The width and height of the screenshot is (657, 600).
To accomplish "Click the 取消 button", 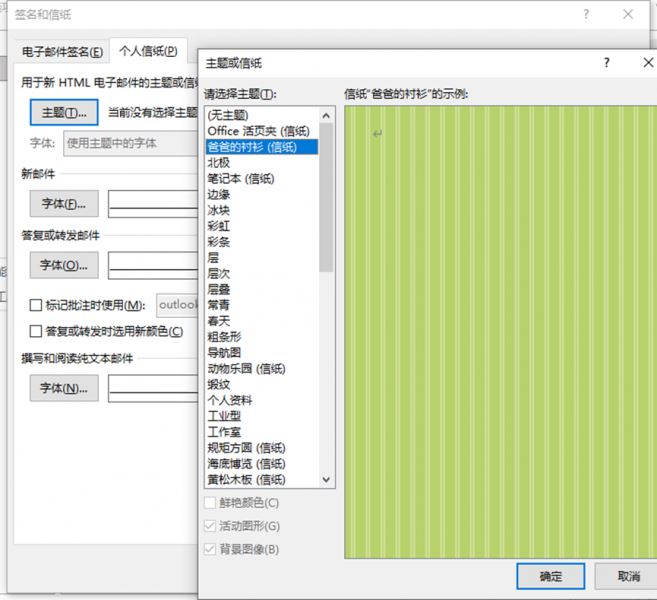I will (x=627, y=576).
